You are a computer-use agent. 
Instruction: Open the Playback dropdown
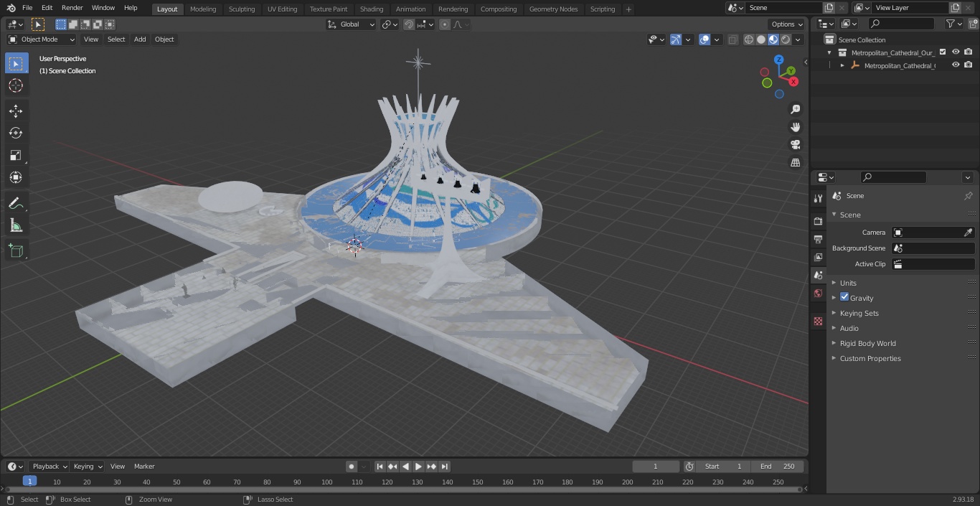(49, 467)
